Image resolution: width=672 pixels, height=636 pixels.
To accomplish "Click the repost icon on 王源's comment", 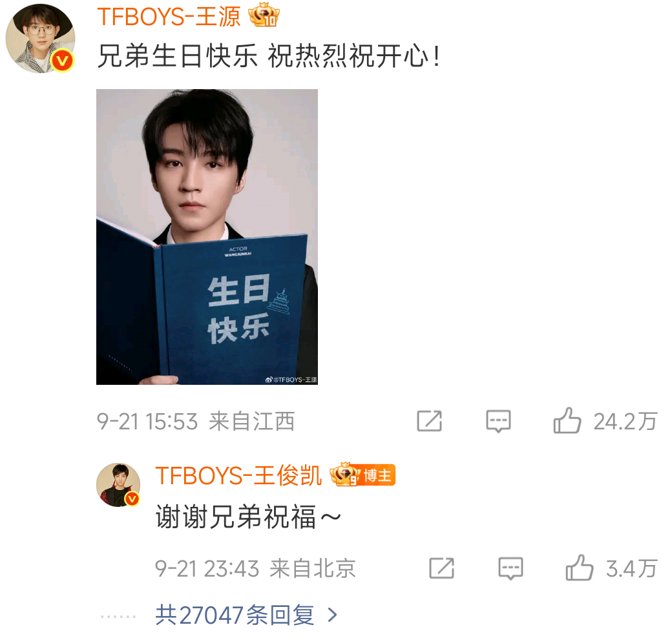I will (430, 420).
